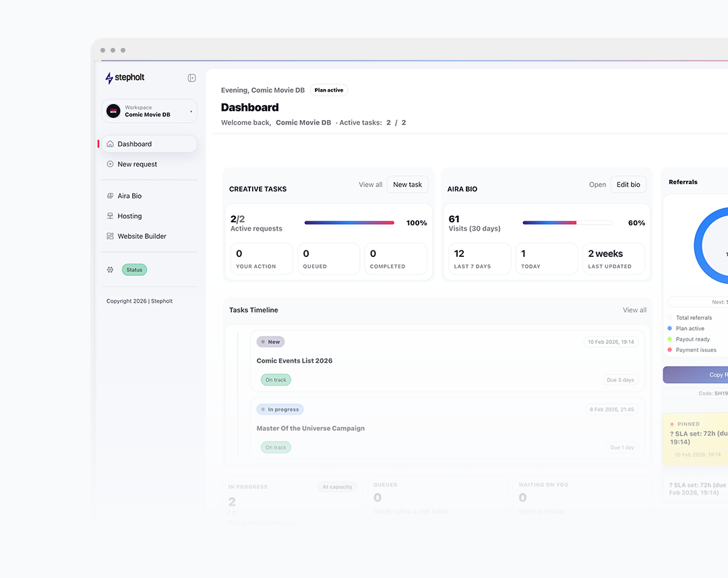Open the Website Builder menu item
Viewport: 728px width, 578px height.
tap(142, 236)
